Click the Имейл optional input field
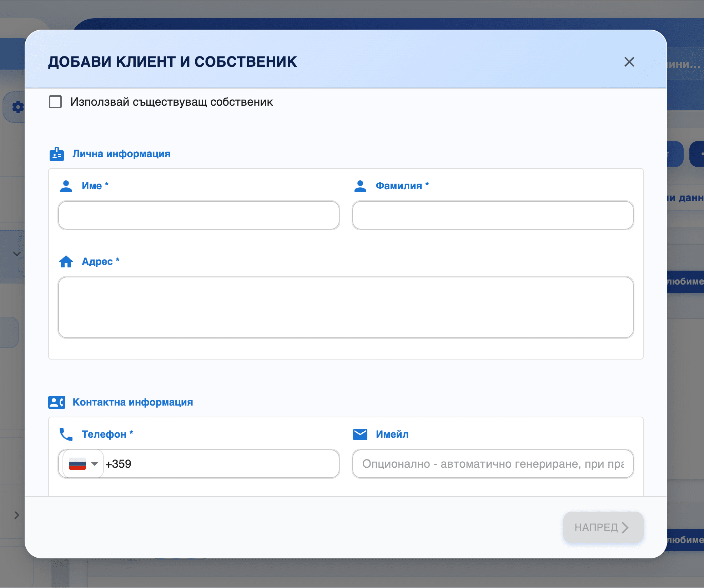The height and width of the screenshot is (588, 704). click(x=493, y=464)
